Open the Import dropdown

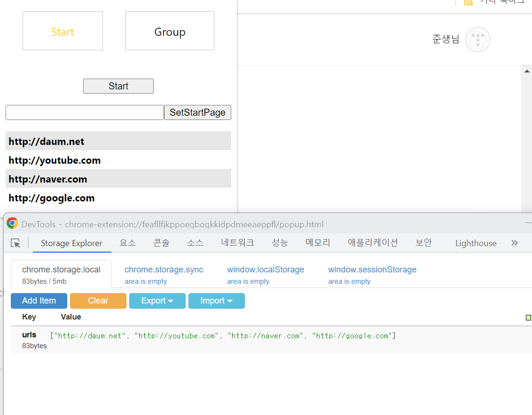216,301
